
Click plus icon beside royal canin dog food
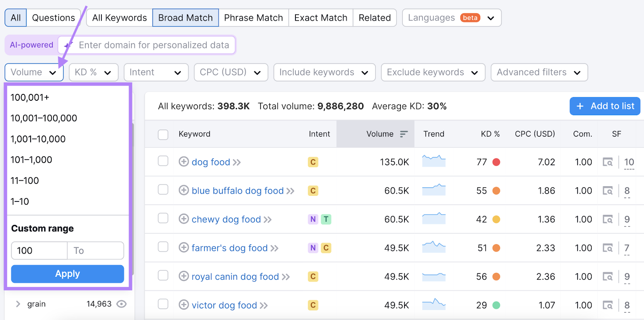click(x=184, y=276)
